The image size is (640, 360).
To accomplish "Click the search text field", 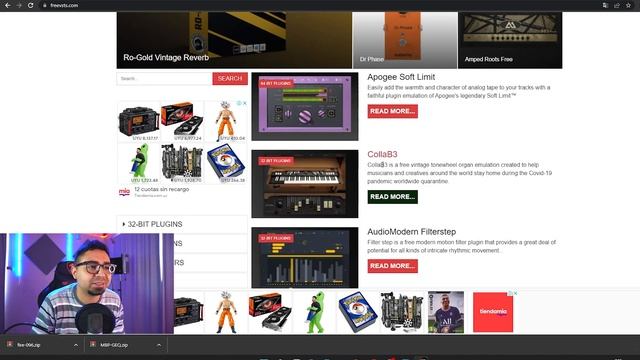I will tap(164, 79).
